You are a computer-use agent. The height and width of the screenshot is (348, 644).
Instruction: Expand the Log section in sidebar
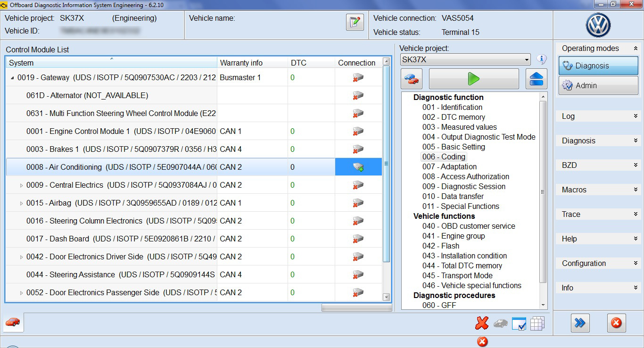point(598,116)
